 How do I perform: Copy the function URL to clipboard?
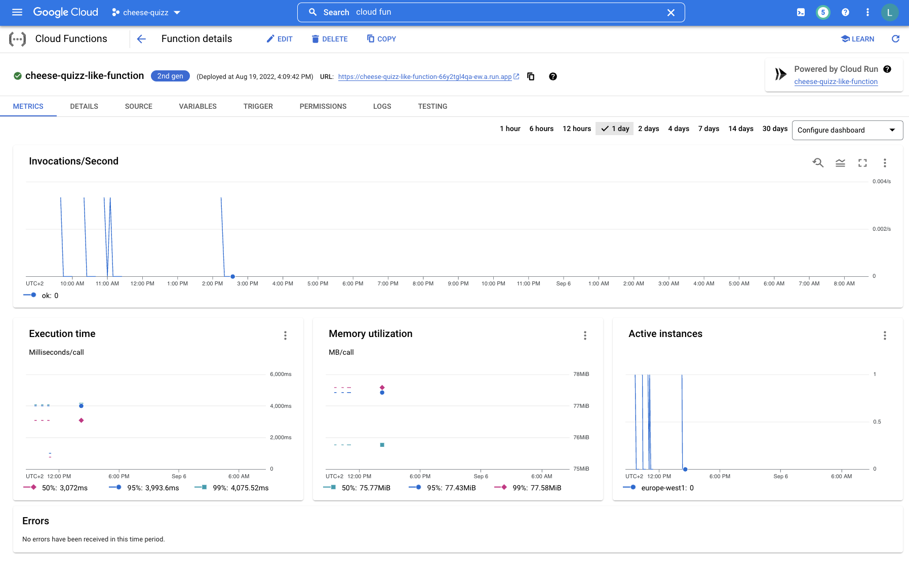pyautogui.click(x=531, y=76)
